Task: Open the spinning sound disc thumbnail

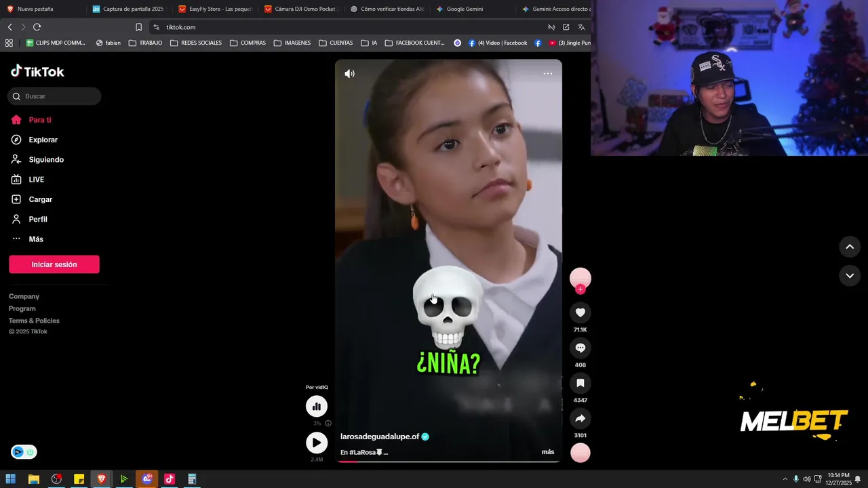Action: point(580,453)
